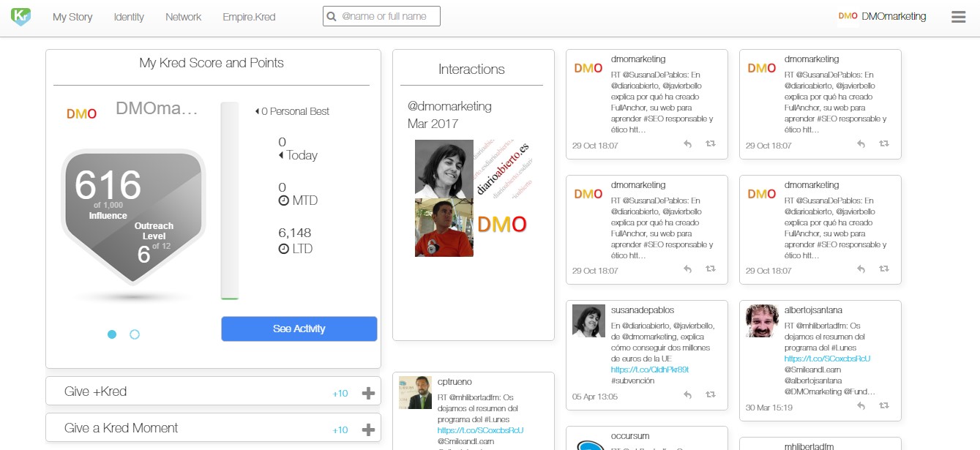Click the arrow next to Personal Best
Screen dimensions: 980x450
pyautogui.click(x=257, y=111)
